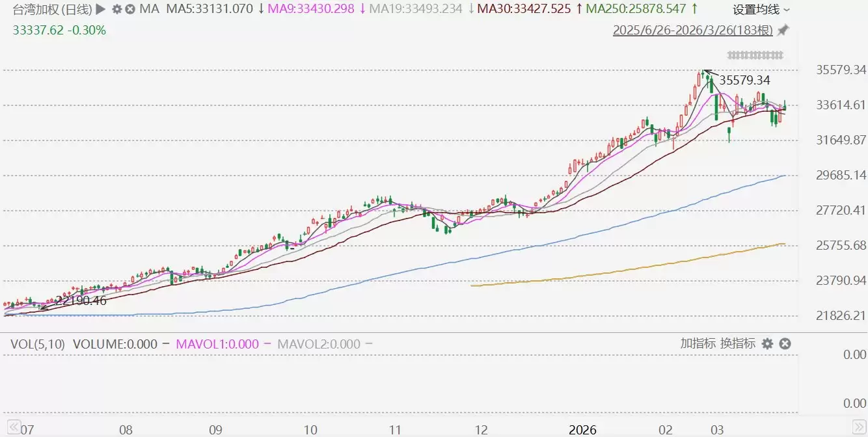Click the play triangle beside 台湾加权(日线)
The width and height of the screenshot is (868, 437).
pos(101,9)
